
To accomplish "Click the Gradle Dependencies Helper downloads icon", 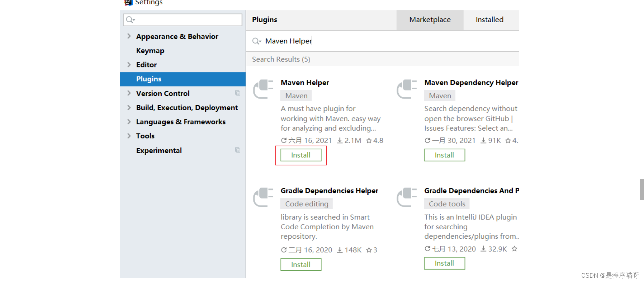I will click(x=340, y=250).
